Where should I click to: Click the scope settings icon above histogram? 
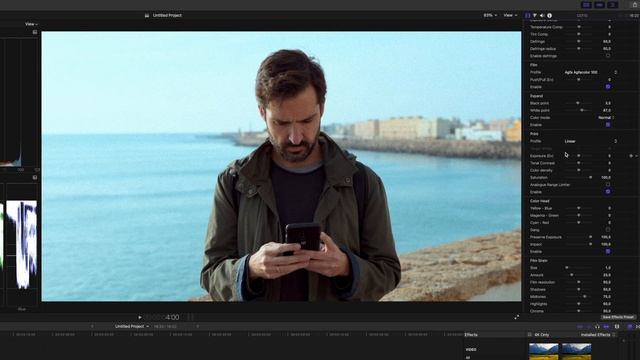coord(35,32)
